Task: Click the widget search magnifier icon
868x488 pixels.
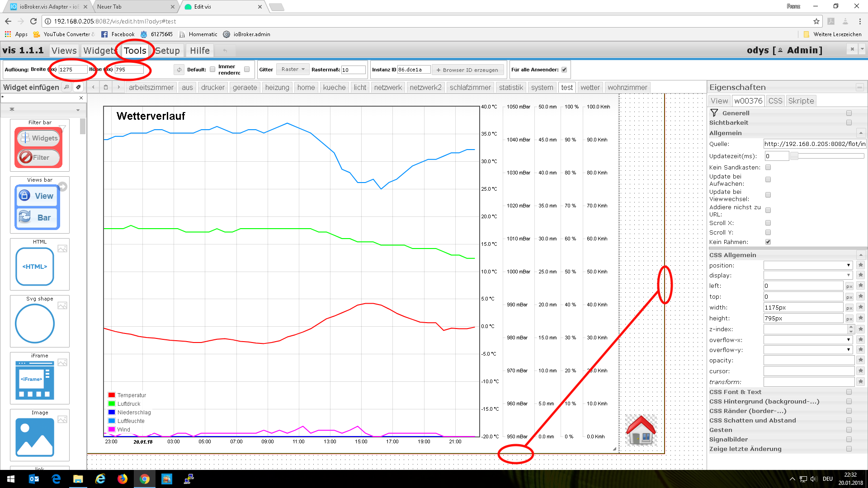Action: (66, 87)
